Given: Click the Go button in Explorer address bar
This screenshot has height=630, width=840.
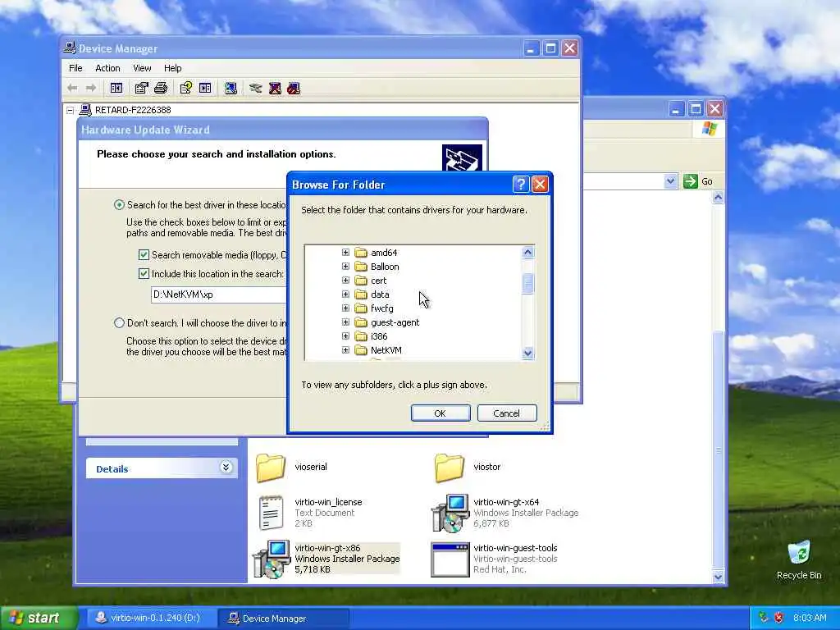Looking at the screenshot, I should coord(698,181).
